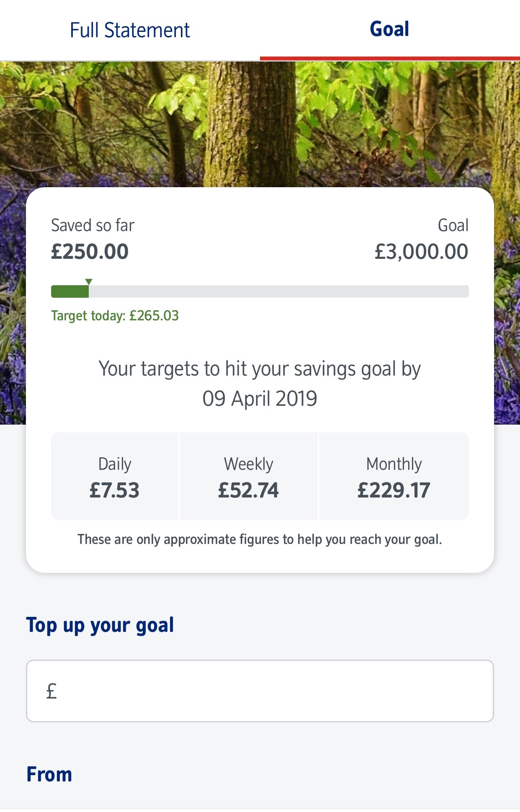
Task: Tap the 09 April 2019 goal date
Action: pos(260,398)
